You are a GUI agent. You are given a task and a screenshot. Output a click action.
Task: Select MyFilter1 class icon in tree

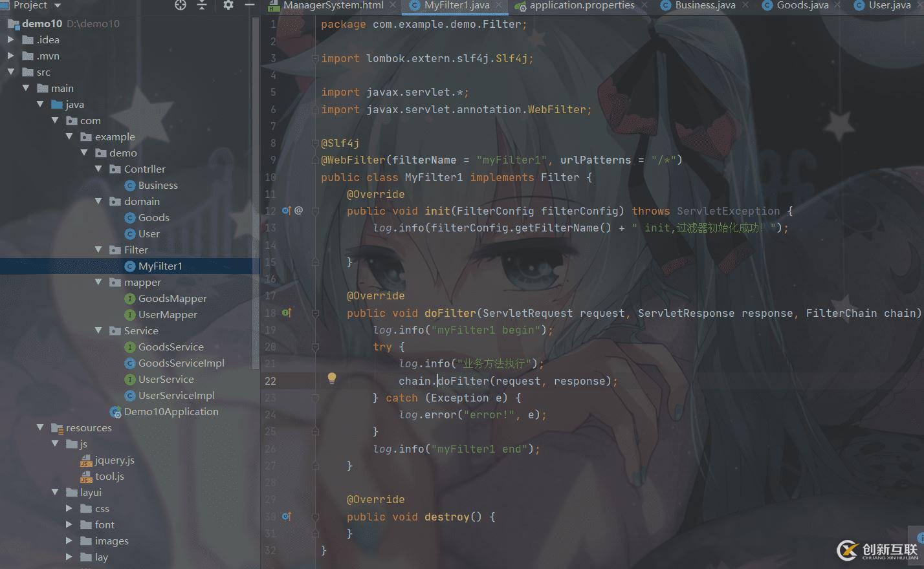click(x=130, y=266)
